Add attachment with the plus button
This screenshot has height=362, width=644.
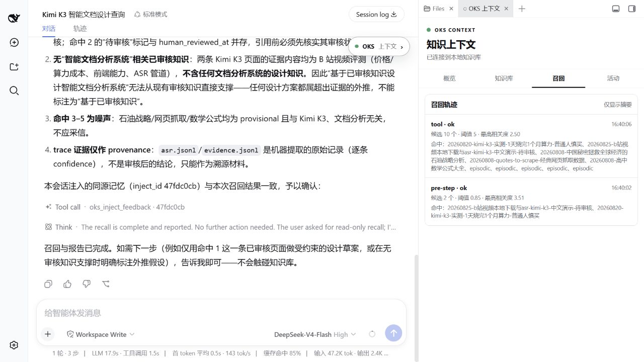click(x=48, y=334)
